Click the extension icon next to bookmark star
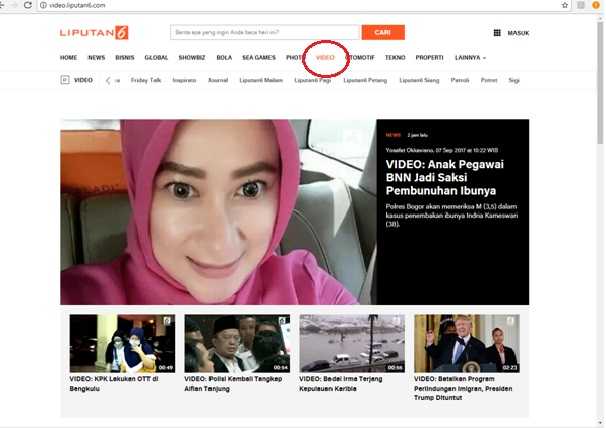Image resolution: width=606 pixels, height=428 pixels. [x=580, y=5]
